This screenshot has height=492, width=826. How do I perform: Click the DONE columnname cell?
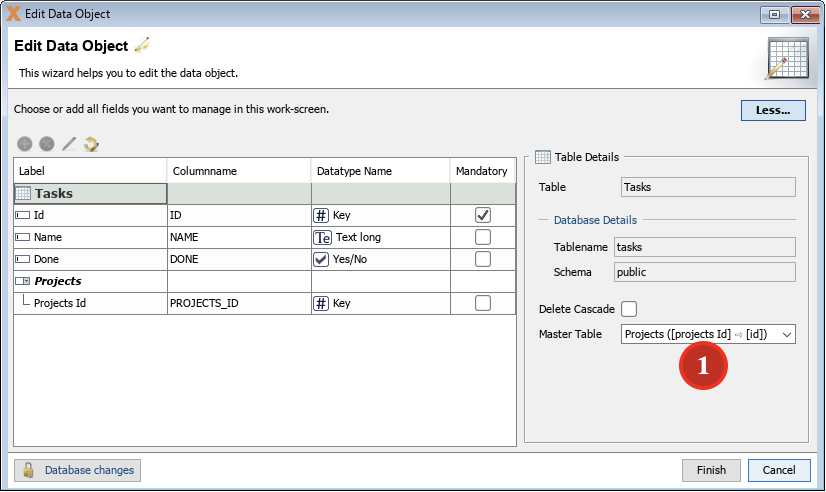point(239,259)
